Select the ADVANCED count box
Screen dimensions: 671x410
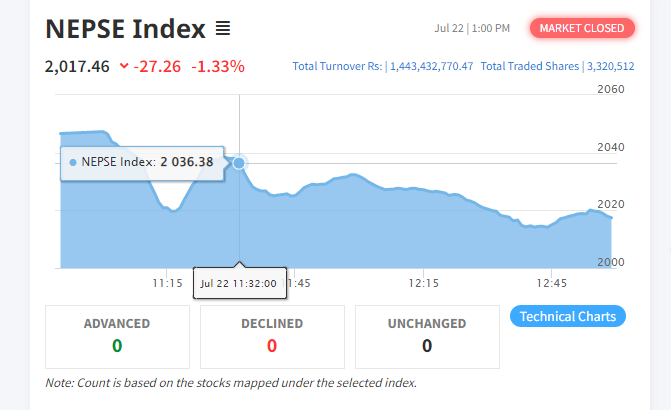117,335
